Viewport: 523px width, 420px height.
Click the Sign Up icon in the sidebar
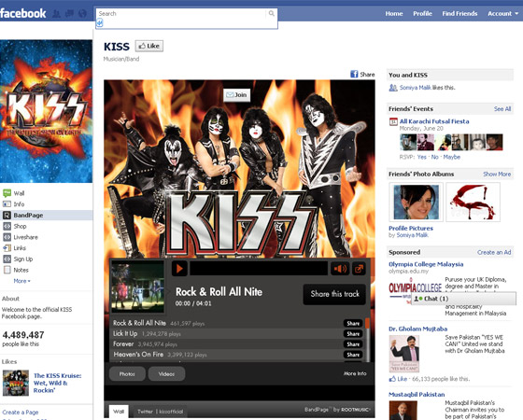coord(7,259)
